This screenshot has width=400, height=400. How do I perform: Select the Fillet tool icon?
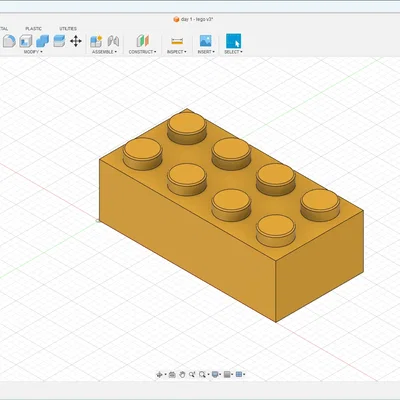[9, 41]
